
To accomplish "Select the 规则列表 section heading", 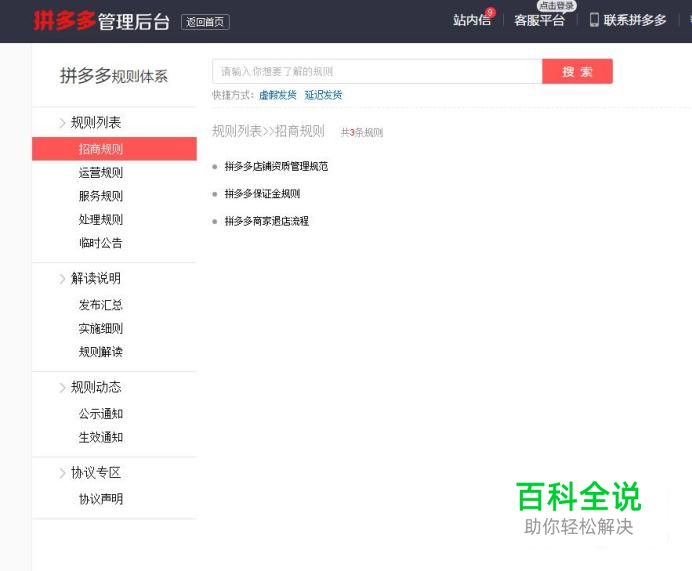I will pyautogui.click(x=96, y=122).
